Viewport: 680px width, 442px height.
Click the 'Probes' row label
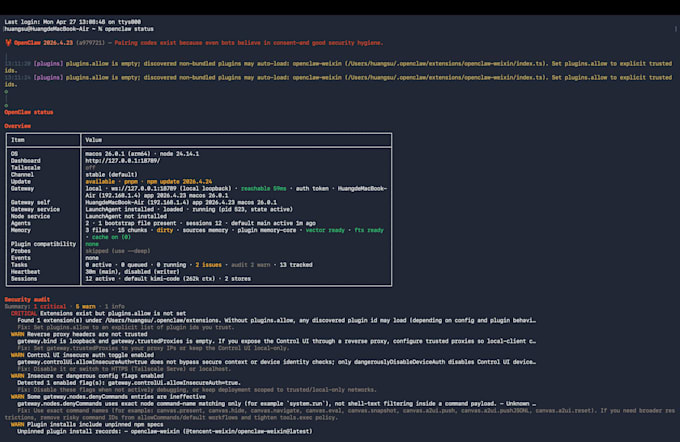click(x=21, y=251)
